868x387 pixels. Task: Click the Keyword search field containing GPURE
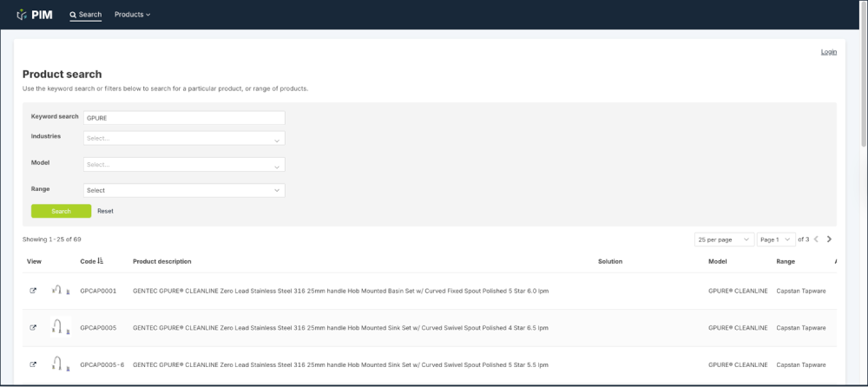[184, 117]
